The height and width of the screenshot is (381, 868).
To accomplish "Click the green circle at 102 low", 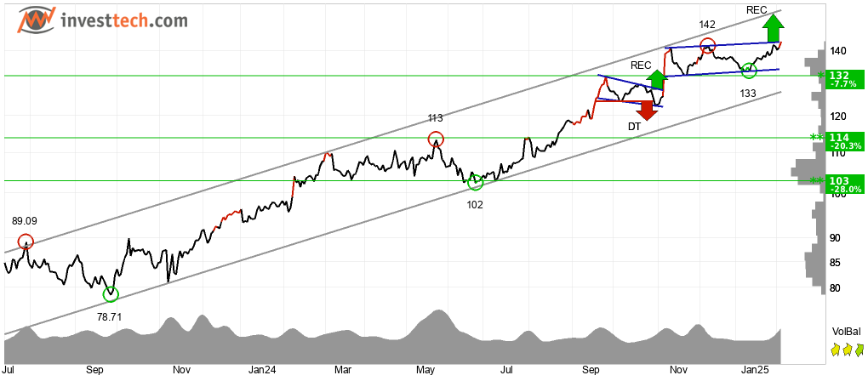I will point(475,182).
